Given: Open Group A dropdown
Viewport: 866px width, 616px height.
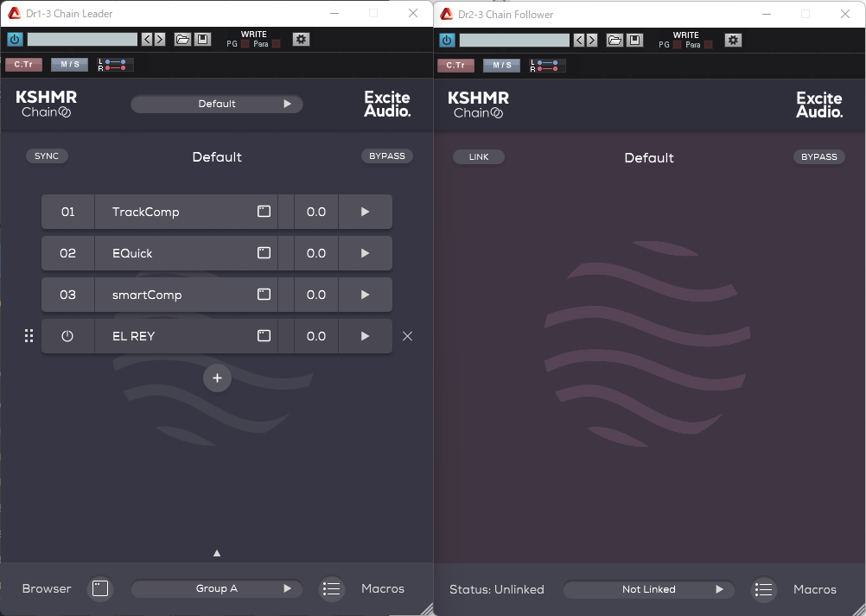Looking at the screenshot, I should (x=216, y=588).
